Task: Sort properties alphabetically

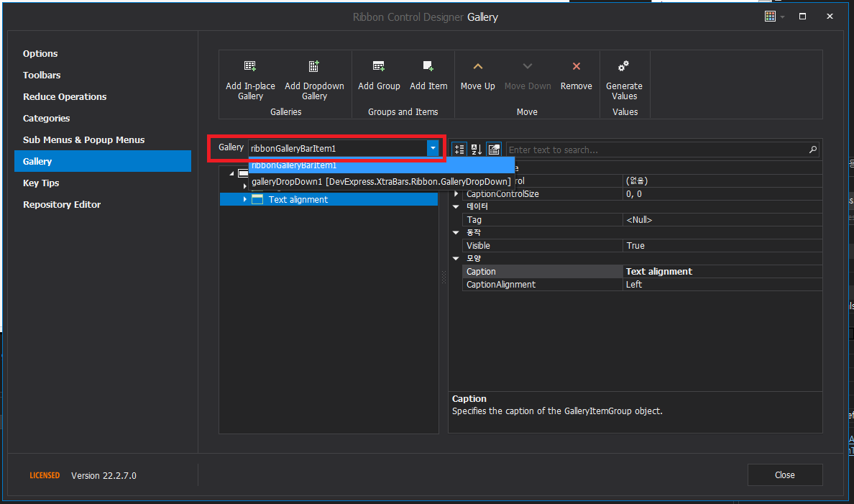Action: [x=477, y=150]
